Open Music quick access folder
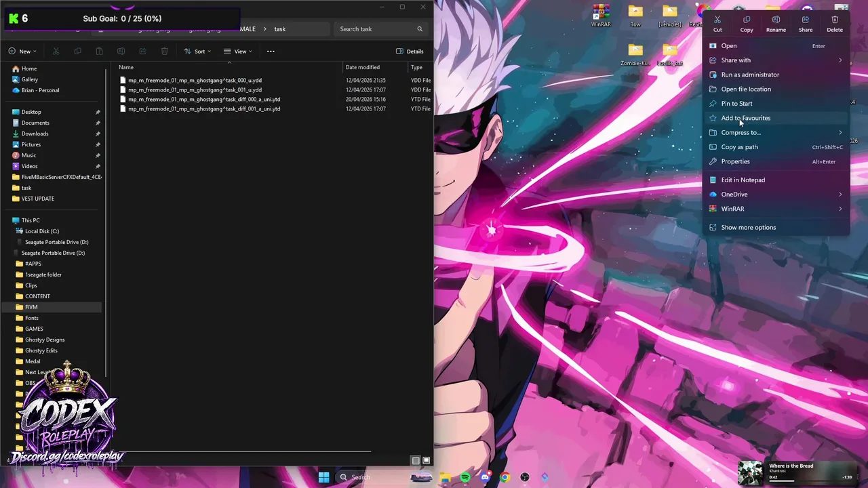 click(x=28, y=155)
